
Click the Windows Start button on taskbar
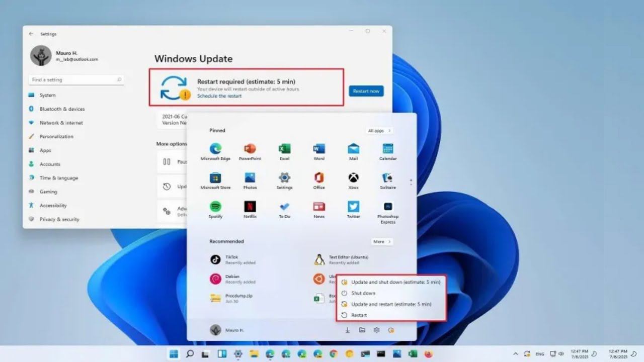tap(174, 354)
